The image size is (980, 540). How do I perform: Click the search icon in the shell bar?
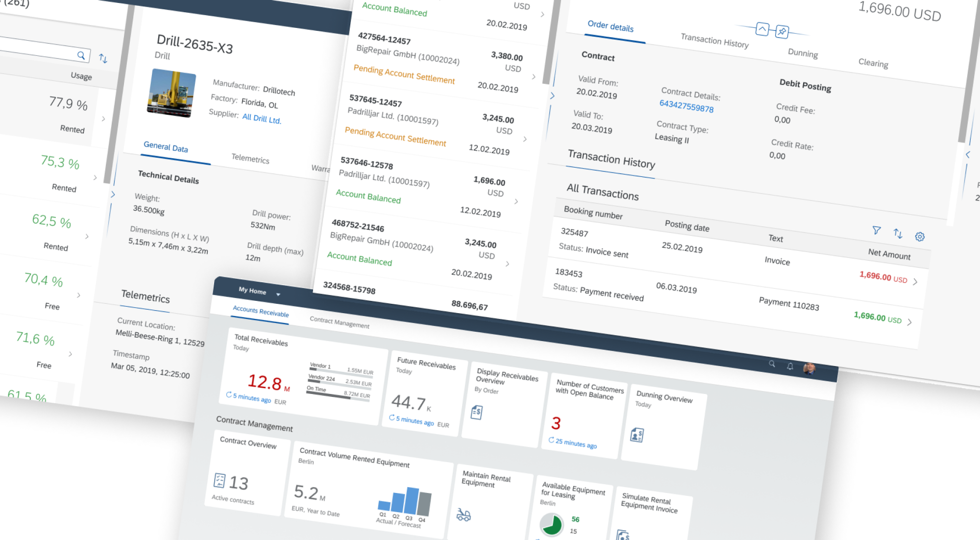772,365
